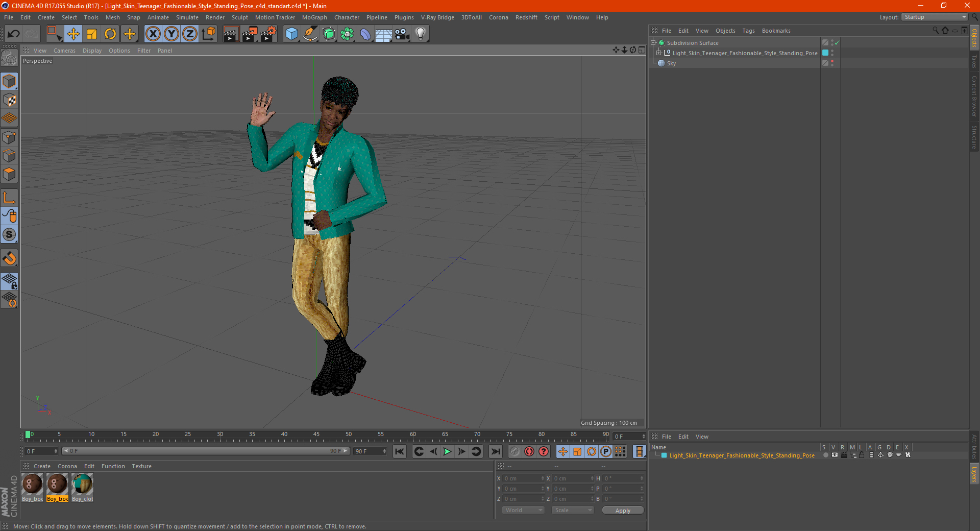Open the Content Browser side tab

tap(974, 96)
